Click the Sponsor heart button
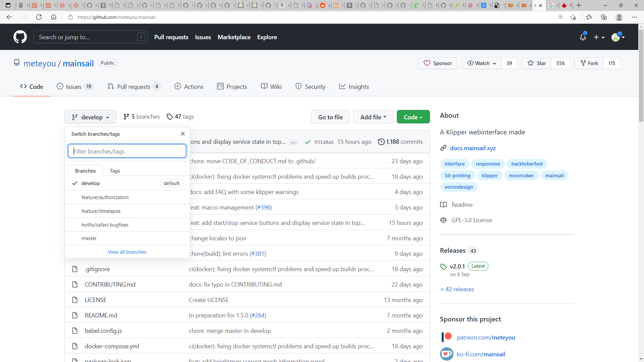The width and height of the screenshot is (644, 362). (x=438, y=63)
